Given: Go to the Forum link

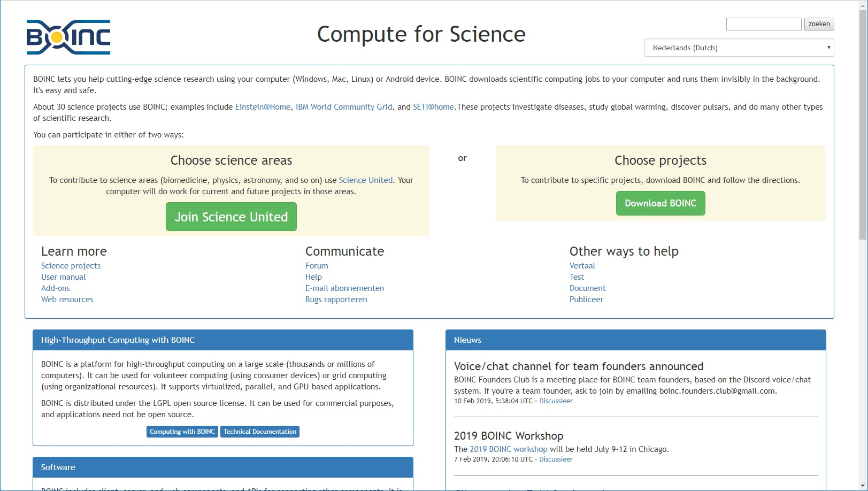Looking at the screenshot, I should [x=317, y=266].
